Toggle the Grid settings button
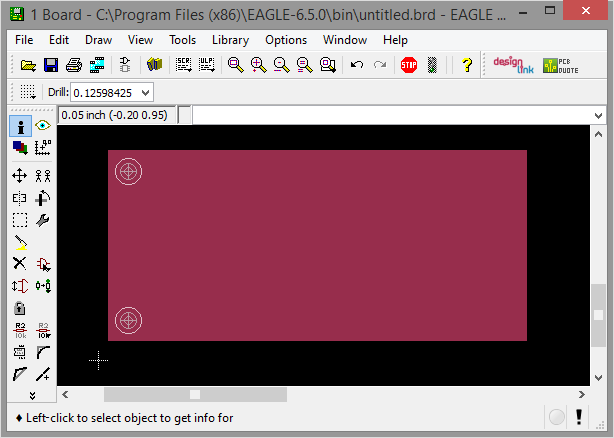The image size is (614, 438). click(28, 92)
